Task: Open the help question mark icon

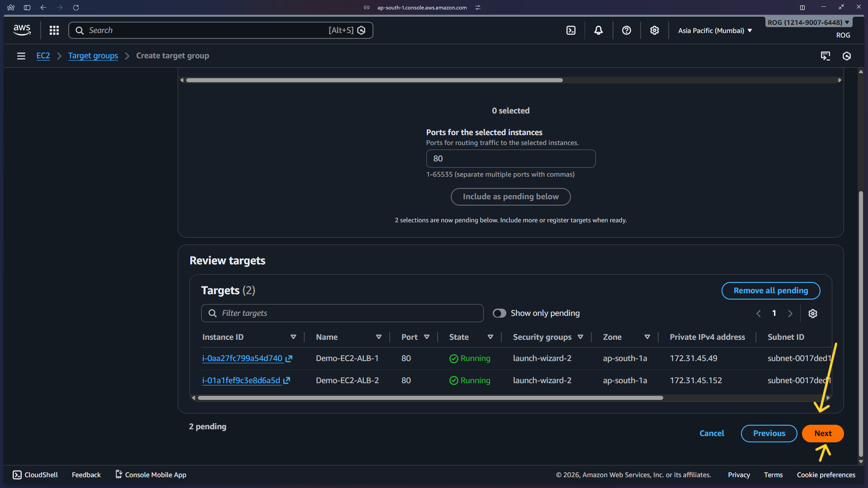Action: pyautogui.click(x=627, y=30)
